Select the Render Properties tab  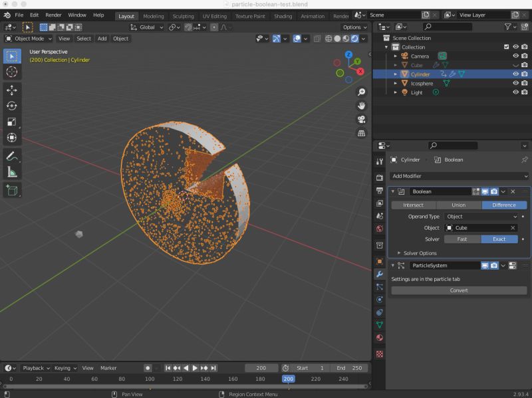click(380, 176)
